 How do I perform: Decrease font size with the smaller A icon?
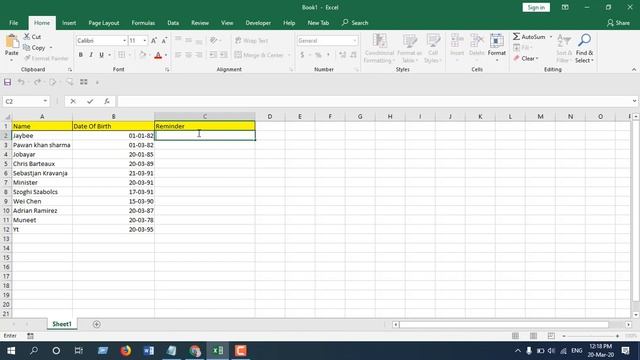pyautogui.click(x=164, y=40)
